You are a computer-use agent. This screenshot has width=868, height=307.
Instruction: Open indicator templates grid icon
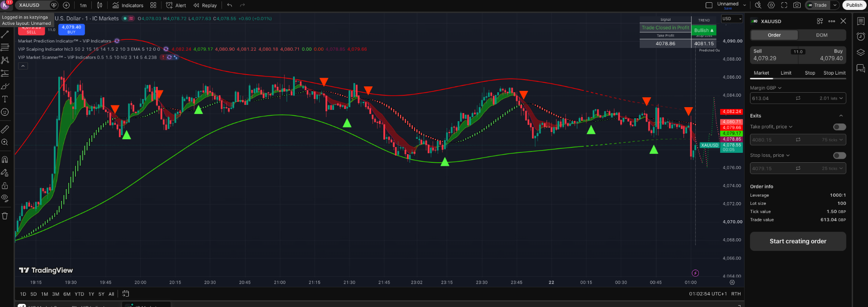pyautogui.click(x=153, y=5)
